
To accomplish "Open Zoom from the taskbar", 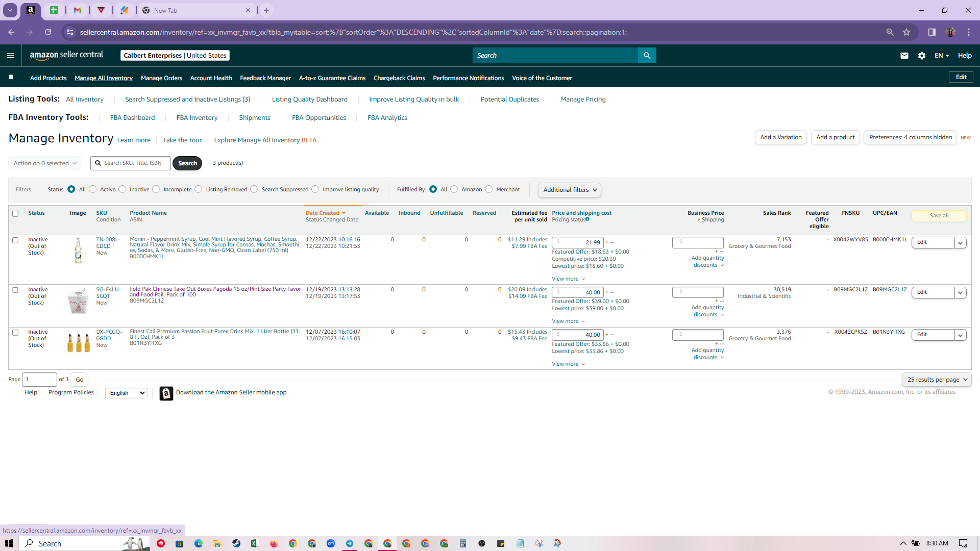I will click(331, 543).
